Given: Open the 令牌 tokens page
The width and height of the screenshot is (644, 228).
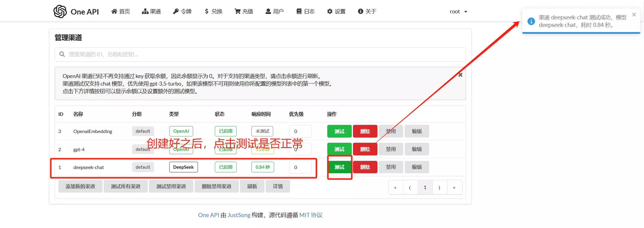Looking at the screenshot, I should 182,11.
